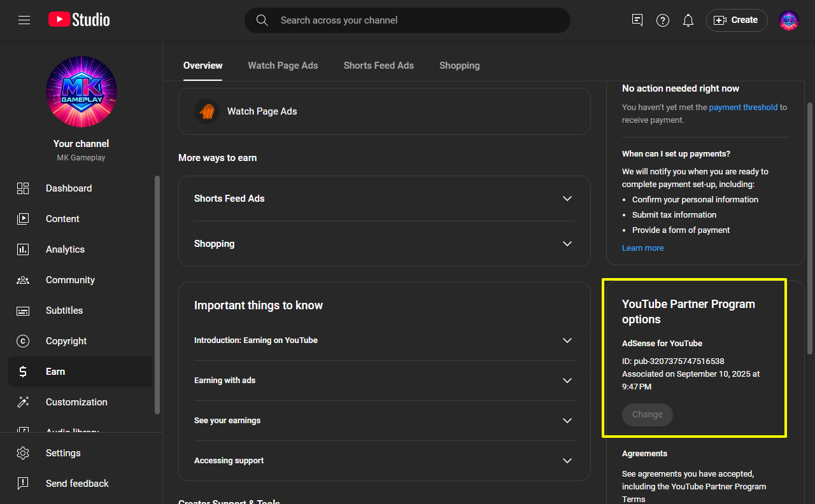Switch to the Shorts Feed Ads tab
Screen dimensions: 815x504
[x=378, y=66]
